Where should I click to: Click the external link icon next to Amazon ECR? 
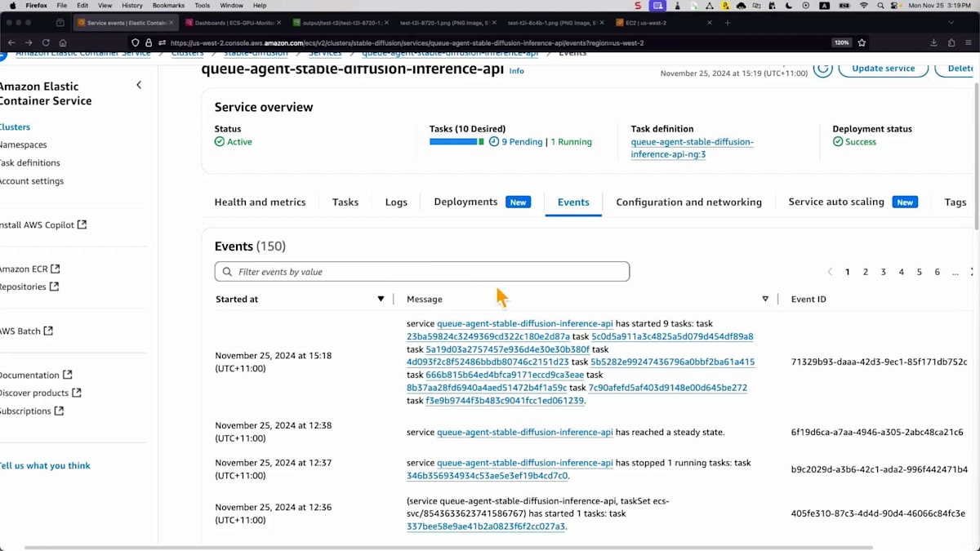[x=55, y=269]
